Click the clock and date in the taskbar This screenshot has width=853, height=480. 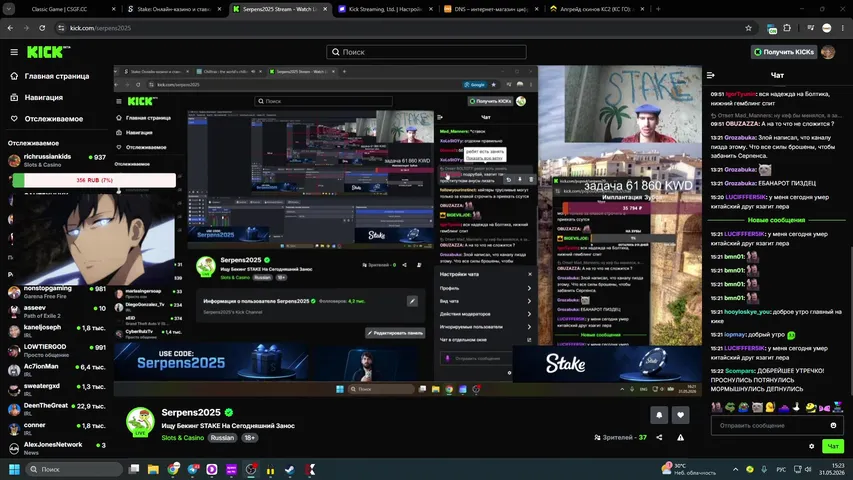(832, 469)
